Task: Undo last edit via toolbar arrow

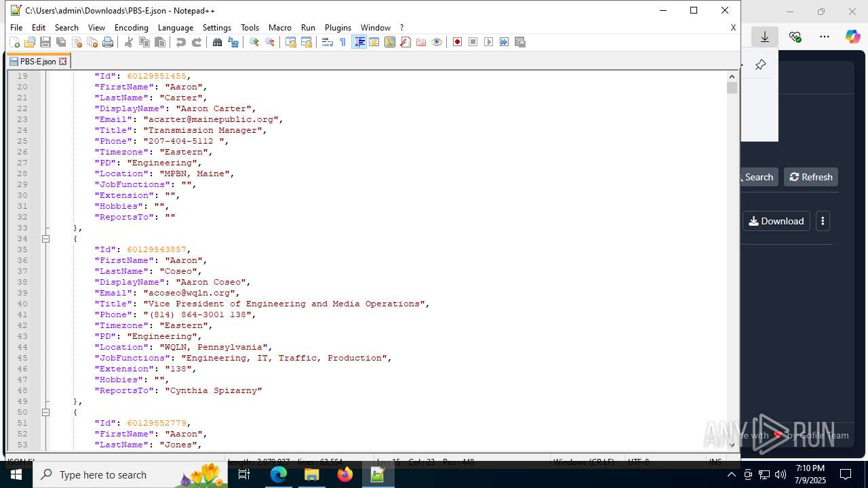Action: 181,42
